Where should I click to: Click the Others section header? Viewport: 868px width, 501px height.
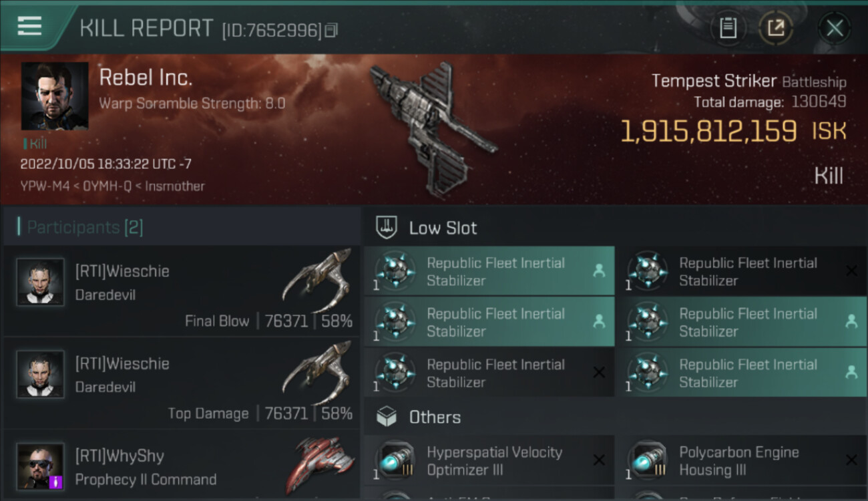tap(435, 417)
